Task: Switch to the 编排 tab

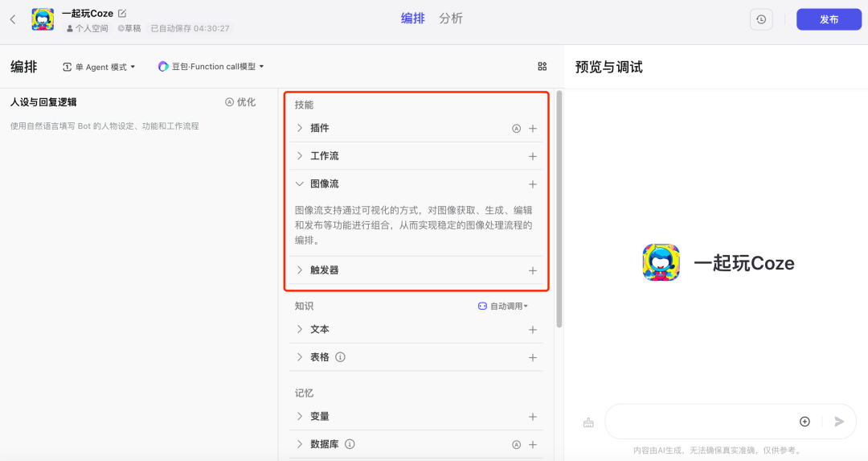Action: click(413, 19)
